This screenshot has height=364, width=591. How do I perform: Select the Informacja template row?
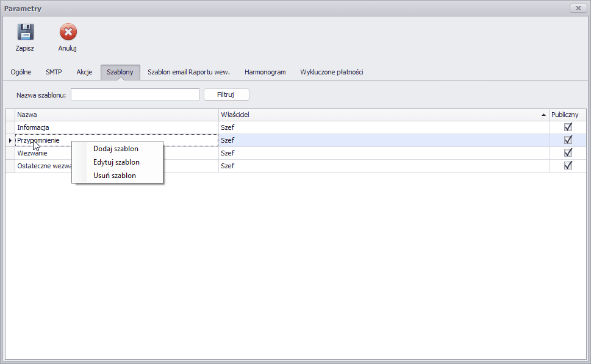click(296, 127)
